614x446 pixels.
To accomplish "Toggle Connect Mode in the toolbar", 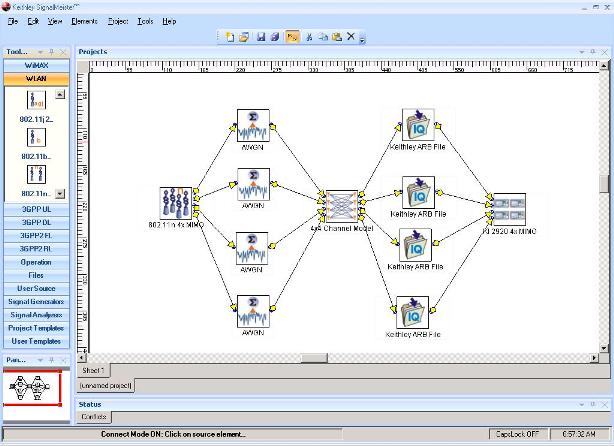I will (x=293, y=37).
